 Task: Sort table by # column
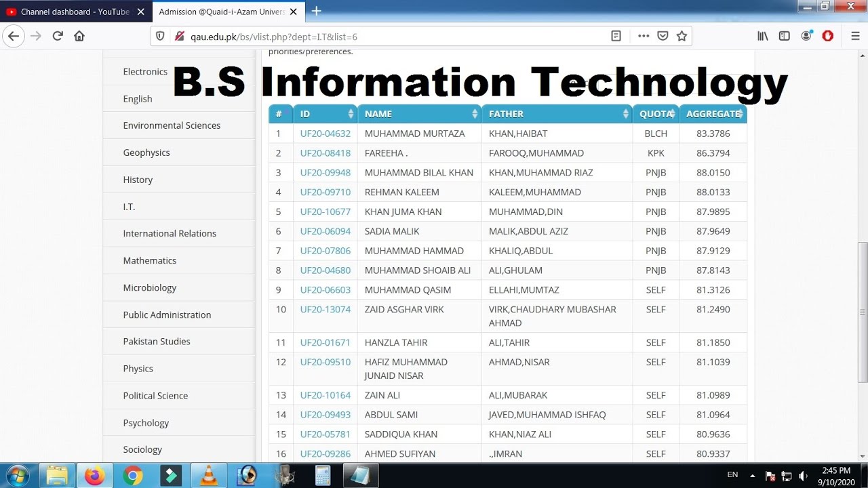click(280, 114)
